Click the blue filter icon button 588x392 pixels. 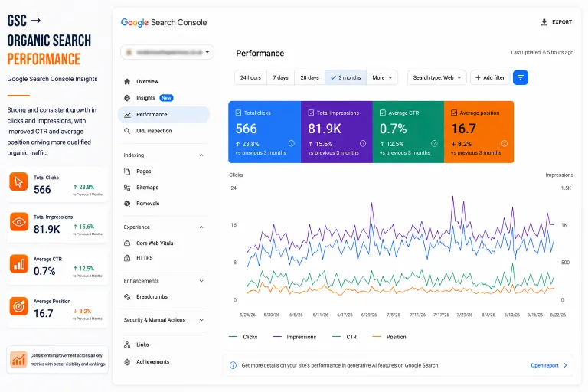[520, 77]
